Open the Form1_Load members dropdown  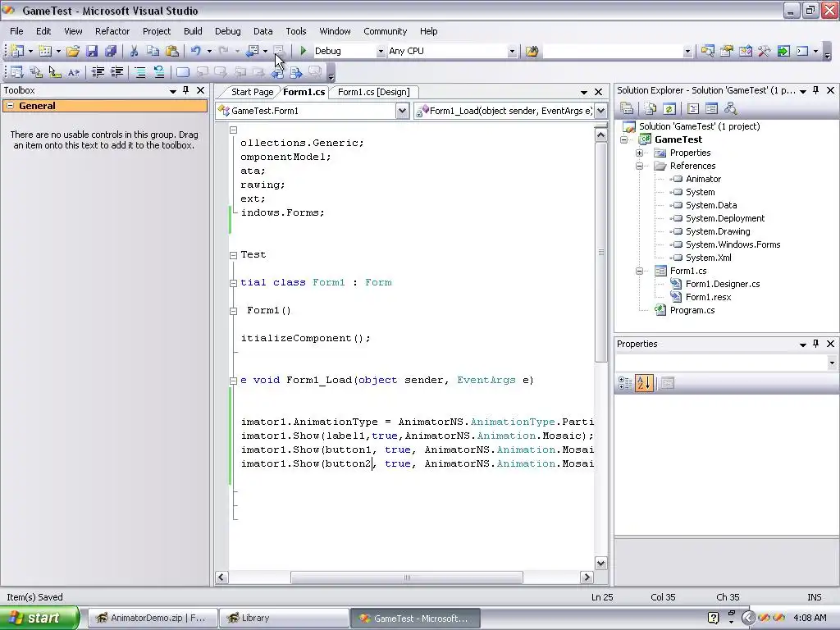pos(601,111)
